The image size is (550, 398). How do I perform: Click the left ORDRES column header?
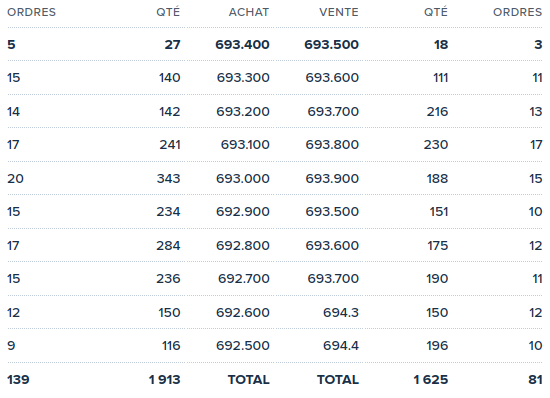point(31,12)
